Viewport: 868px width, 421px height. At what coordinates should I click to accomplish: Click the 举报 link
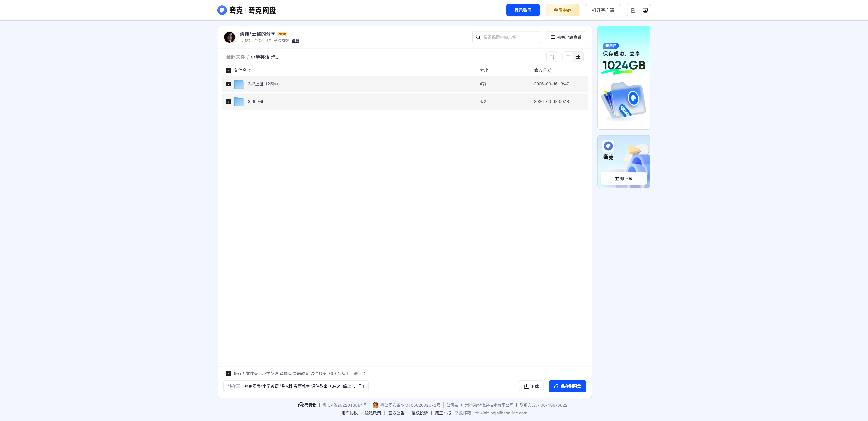(x=295, y=41)
